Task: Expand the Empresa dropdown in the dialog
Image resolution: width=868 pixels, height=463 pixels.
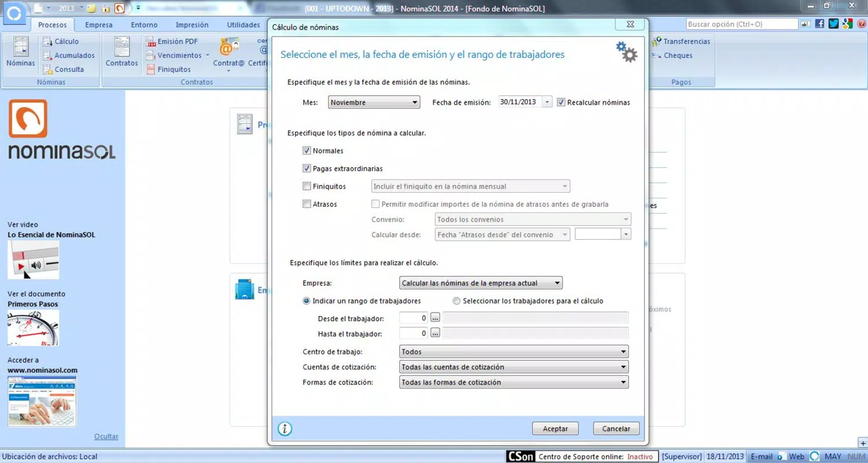Action: tap(481, 283)
